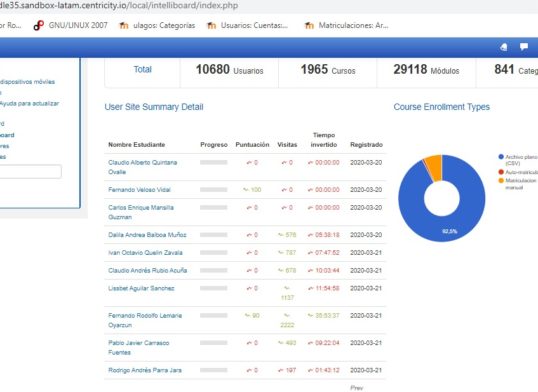Click the trend arrow beside time 09:22:04
This screenshot has width=538, height=392.
click(310, 343)
